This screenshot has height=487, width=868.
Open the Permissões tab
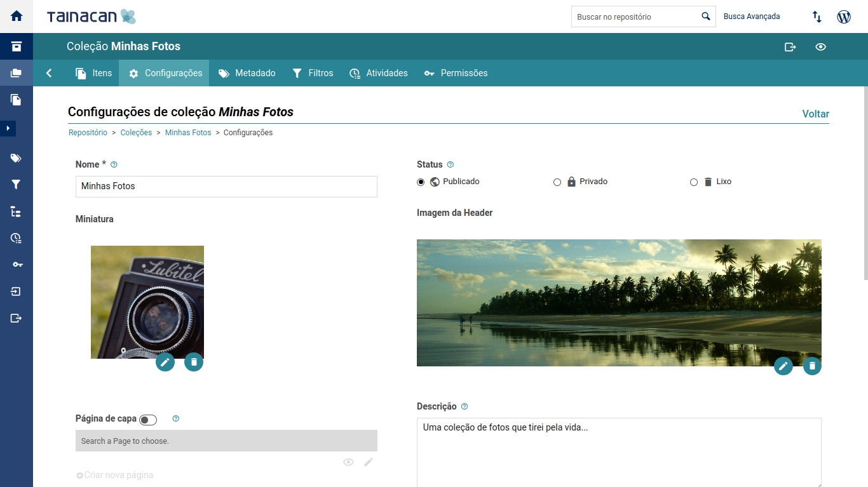pos(456,73)
